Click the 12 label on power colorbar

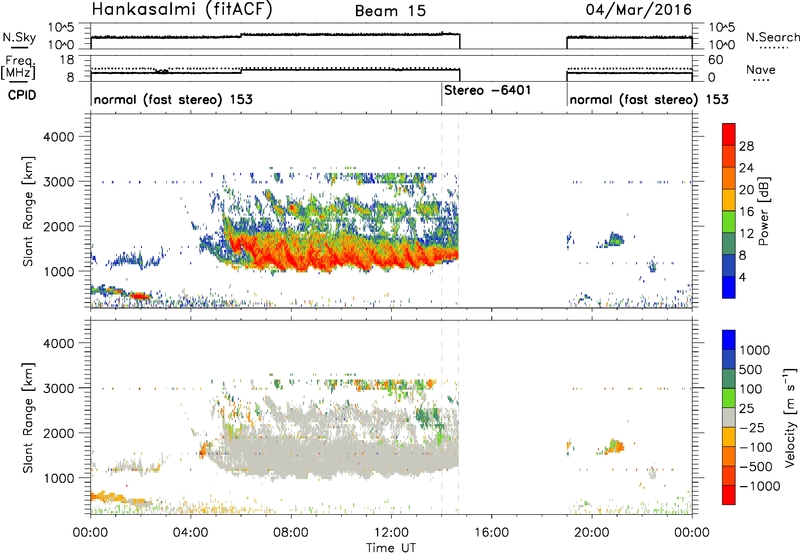point(746,234)
